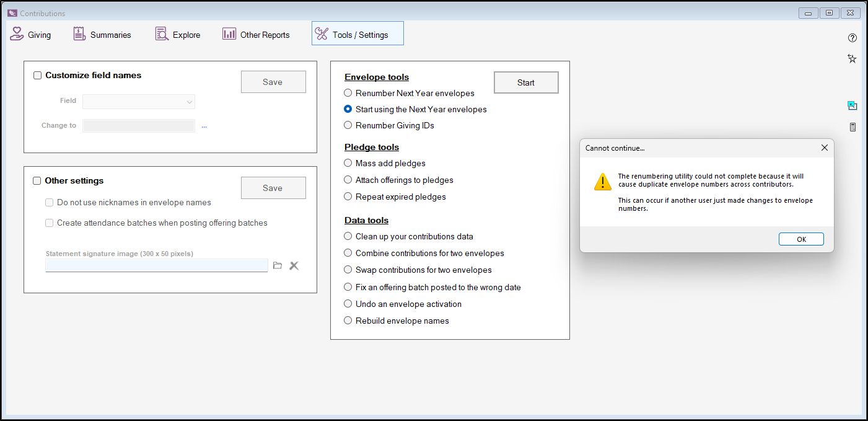
Task: Enable the Customize field names checkbox
Action: tap(38, 76)
